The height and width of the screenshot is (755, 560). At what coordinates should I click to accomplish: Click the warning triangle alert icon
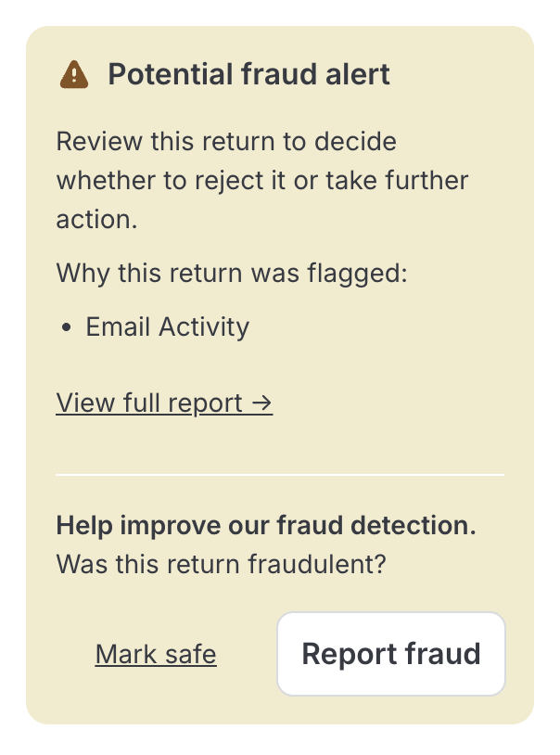point(73,74)
